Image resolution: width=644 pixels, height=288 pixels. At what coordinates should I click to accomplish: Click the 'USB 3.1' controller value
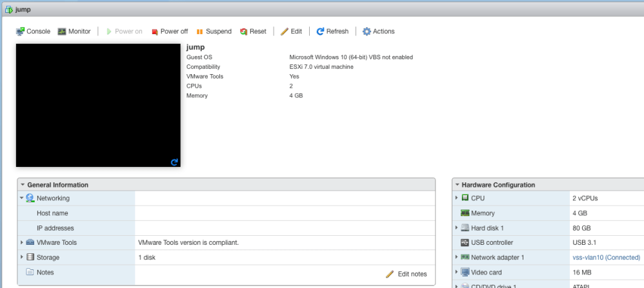pos(585,242)
